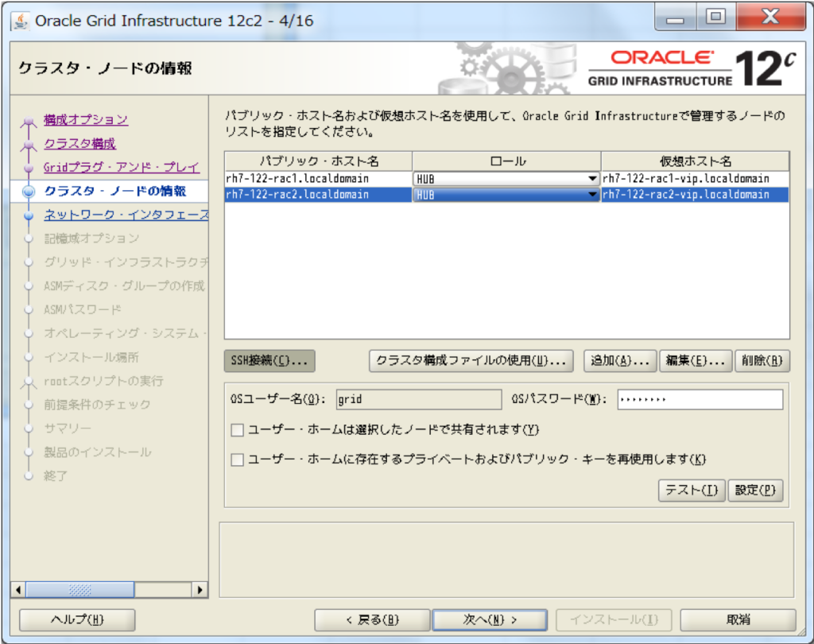The width and height of the screenshot is (814, 644).
Task: Enable ユーザー・ホーム shared across nodes checkbox
Action: [x=237, y=430]
